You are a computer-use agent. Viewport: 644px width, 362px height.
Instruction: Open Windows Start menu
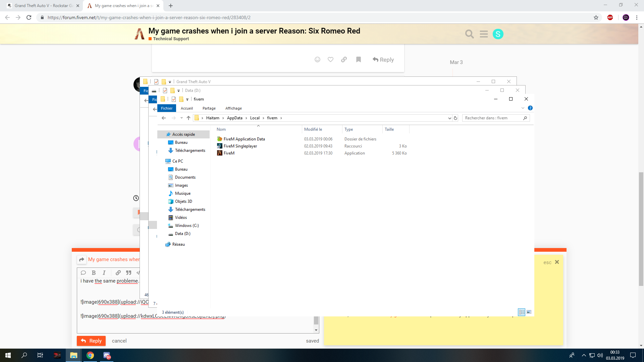point(8,355)
